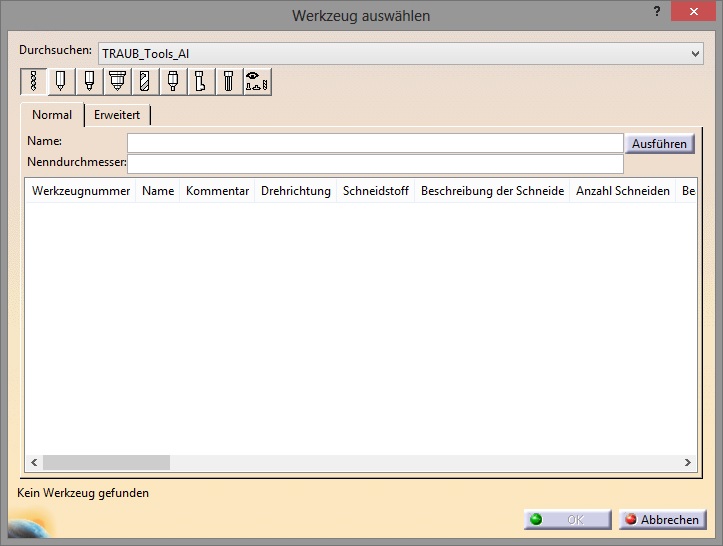Select the counterbore mill tool type icon
Image resolution: width=723 pixels, height=546 pixels.
coord(173,82)
